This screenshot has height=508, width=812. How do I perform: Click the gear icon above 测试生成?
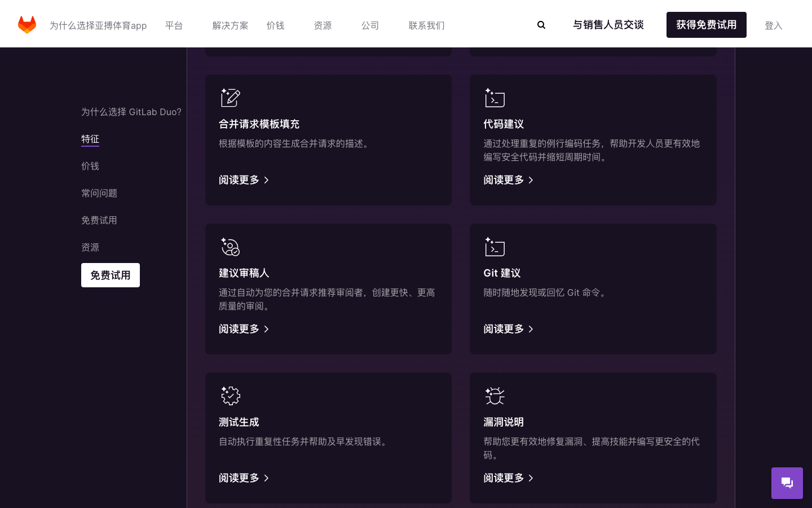tap(231, 396)
